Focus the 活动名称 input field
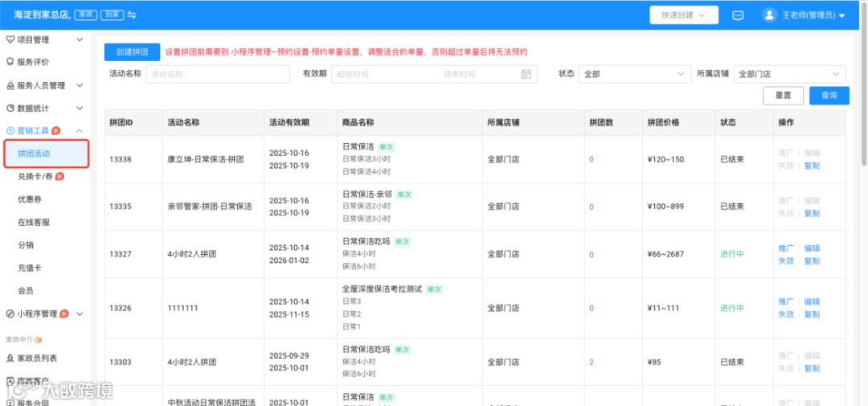Screen dimensions: 868x406 click(x=218, y=74)
